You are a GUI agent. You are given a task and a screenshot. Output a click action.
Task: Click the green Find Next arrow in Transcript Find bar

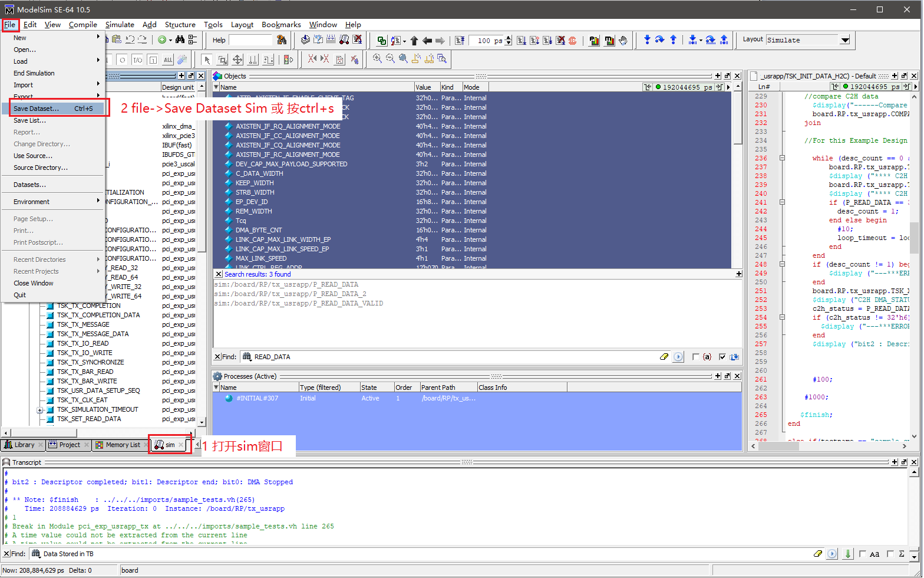pos(848,554)
